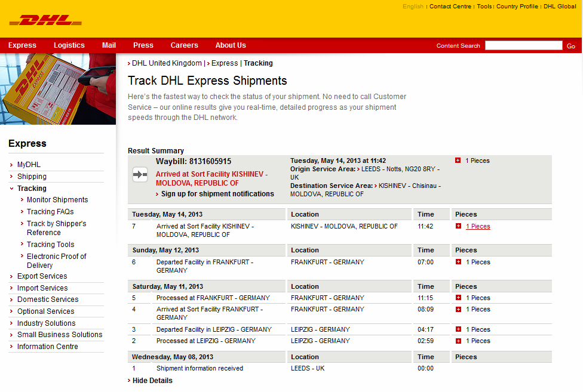Click the DHL Express parcel photo

[x=58, y=89]
